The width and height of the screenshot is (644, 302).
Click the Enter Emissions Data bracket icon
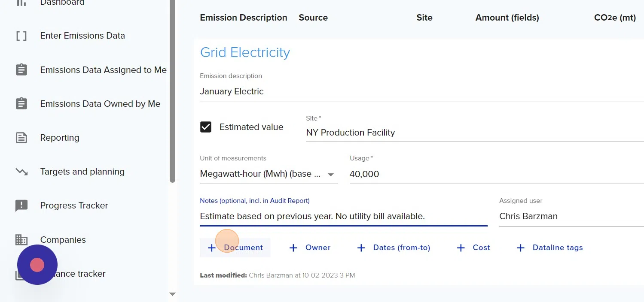pyautogui.click(x=21, y=36)
